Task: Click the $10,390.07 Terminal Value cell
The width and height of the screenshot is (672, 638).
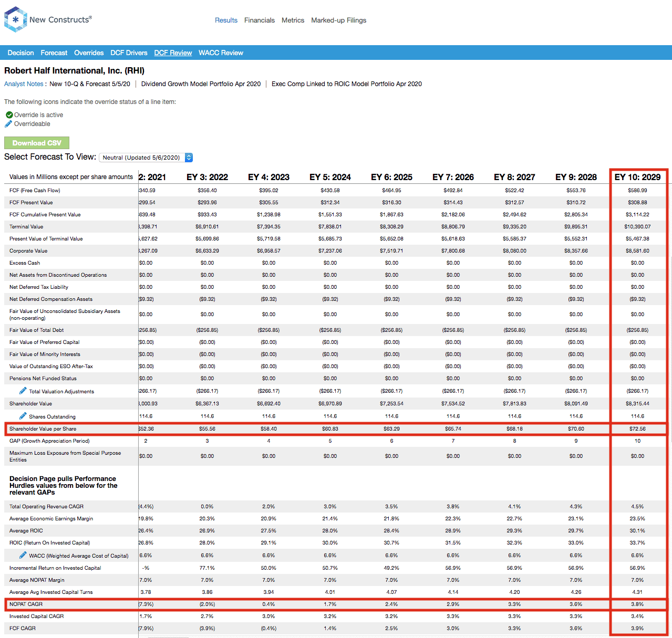Action: pos(637,226)
